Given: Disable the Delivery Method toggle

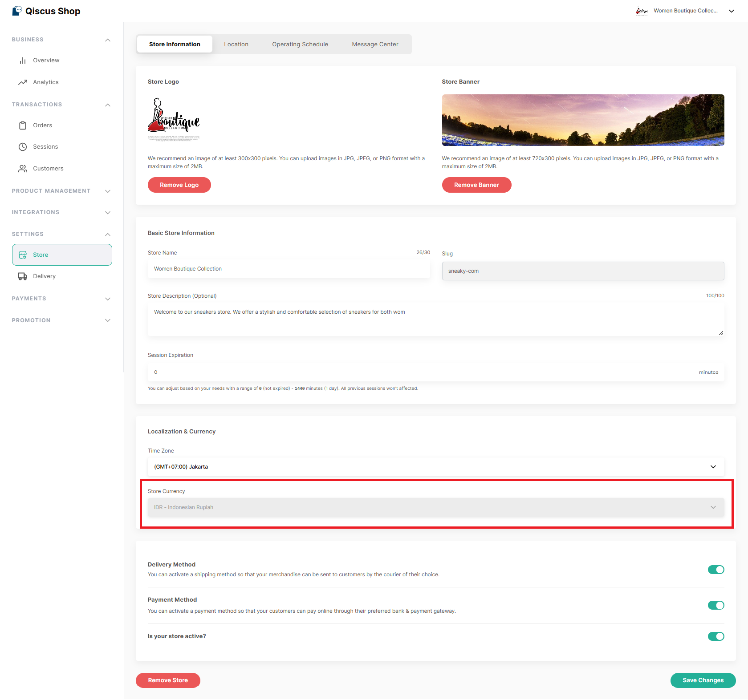Looking at the screenshot, I should coord(715,570).
